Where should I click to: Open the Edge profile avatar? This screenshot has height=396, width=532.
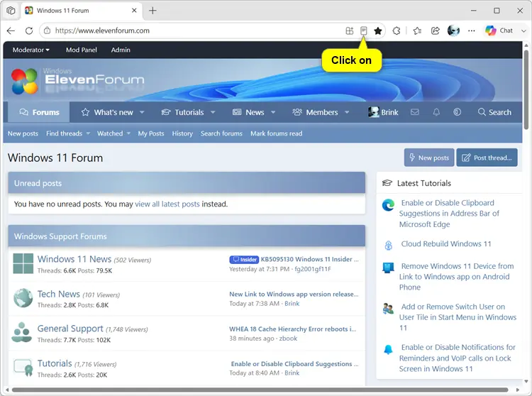pyautogui.click(x=453, y=31)
